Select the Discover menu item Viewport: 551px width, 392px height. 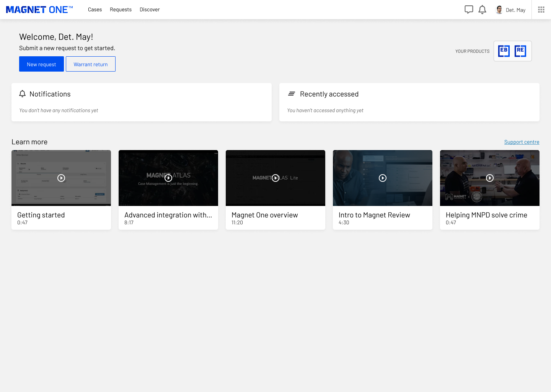[150, 10]
